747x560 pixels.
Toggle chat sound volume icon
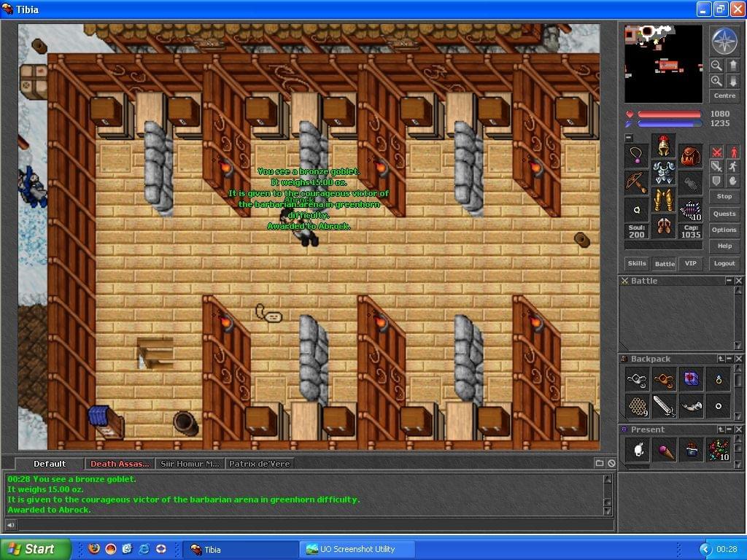click(10, 525)
